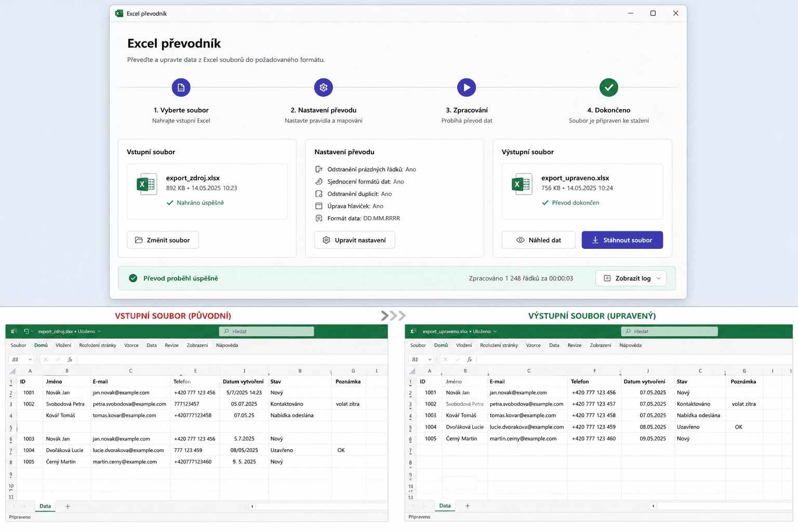This screenshot has width=798, height=532.
Task: Open Data ribbon tab in output spreadsheet
Action: pos(554,345)
